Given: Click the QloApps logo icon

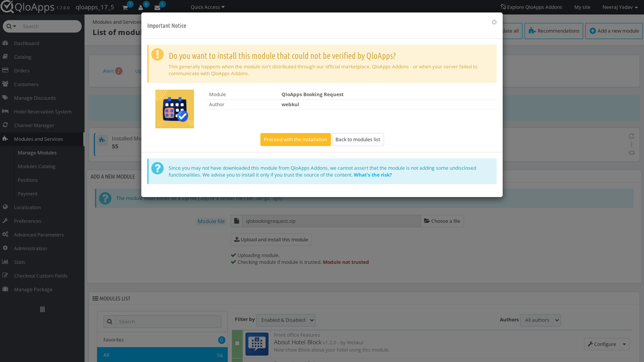Looking at the screenshot, I should point(7,7).
